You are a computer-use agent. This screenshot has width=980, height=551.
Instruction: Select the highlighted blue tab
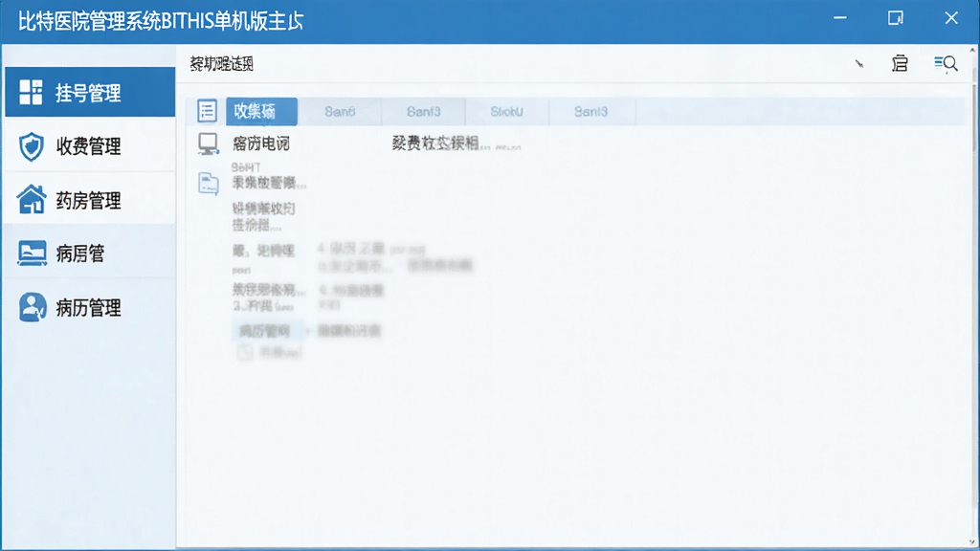click(x=262, y=111)
